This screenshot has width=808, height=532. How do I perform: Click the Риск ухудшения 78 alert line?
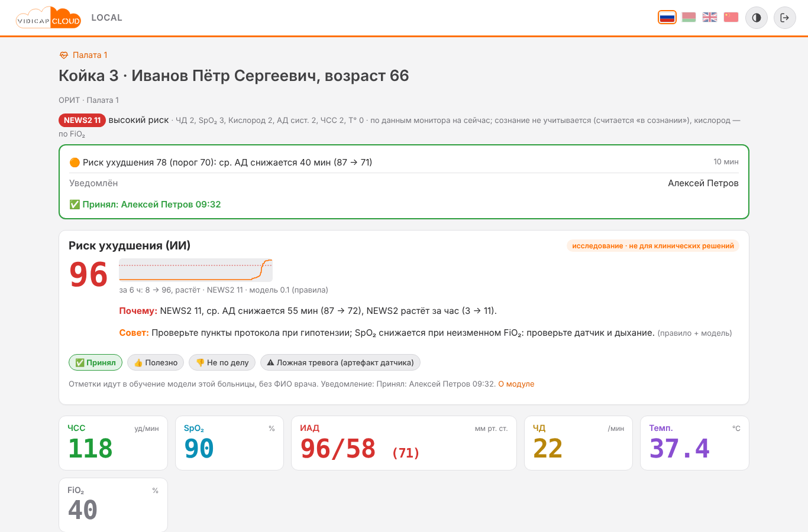pos(221,162)
